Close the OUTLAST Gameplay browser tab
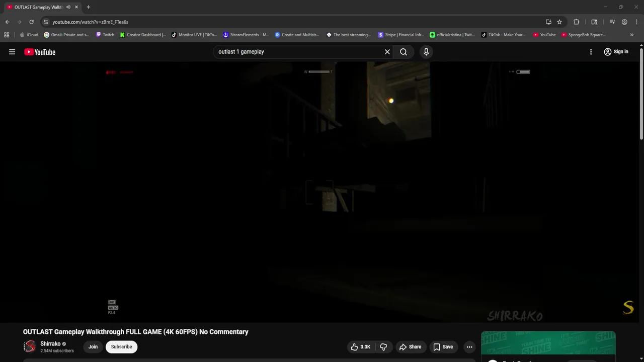This screenshot has height=362, width=644. click(x=76, y=7)
